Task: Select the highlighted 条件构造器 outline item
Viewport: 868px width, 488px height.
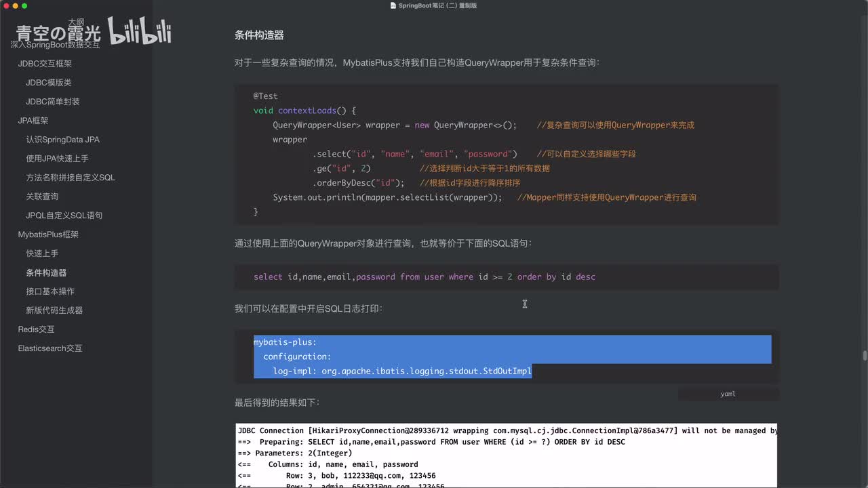Action: point(46,272)
